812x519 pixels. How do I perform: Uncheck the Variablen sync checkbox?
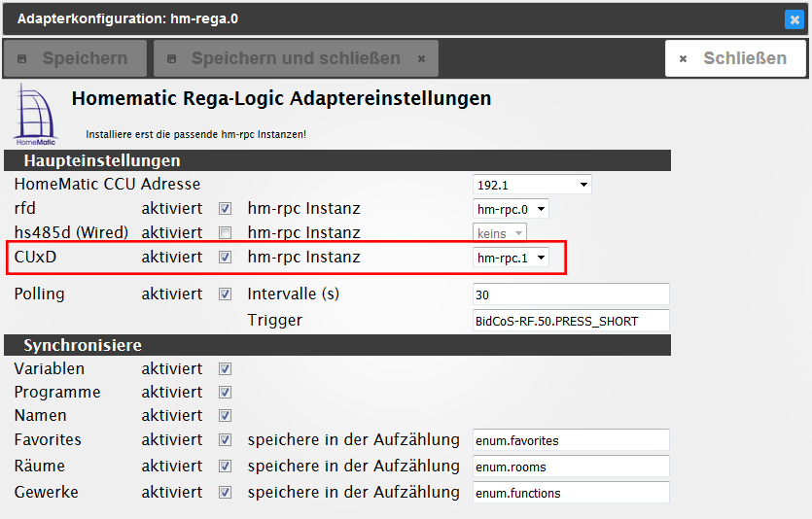pos(225,369)
